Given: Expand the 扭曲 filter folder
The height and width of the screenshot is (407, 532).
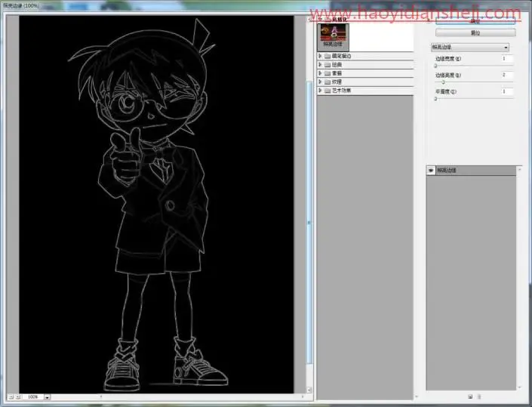Looking at the screenshot, I should click(x=320, y=64).
